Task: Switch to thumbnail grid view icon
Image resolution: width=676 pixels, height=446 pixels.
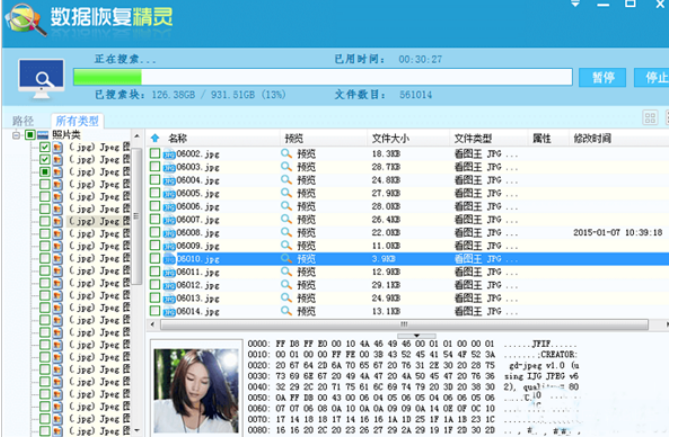Action: (650, 118)
